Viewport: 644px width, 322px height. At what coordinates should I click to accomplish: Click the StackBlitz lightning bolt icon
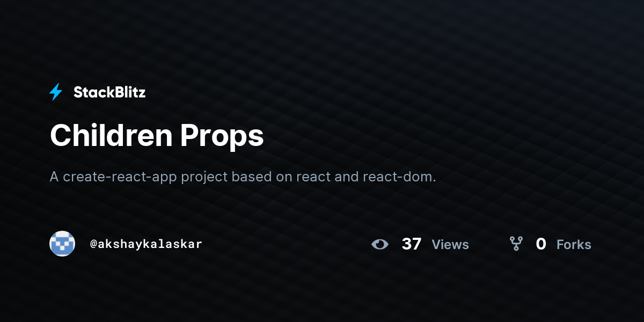coord(56,92)
